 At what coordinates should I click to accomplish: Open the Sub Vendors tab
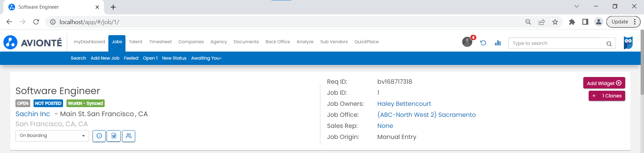pyautogui.click(x=334, y=42)
